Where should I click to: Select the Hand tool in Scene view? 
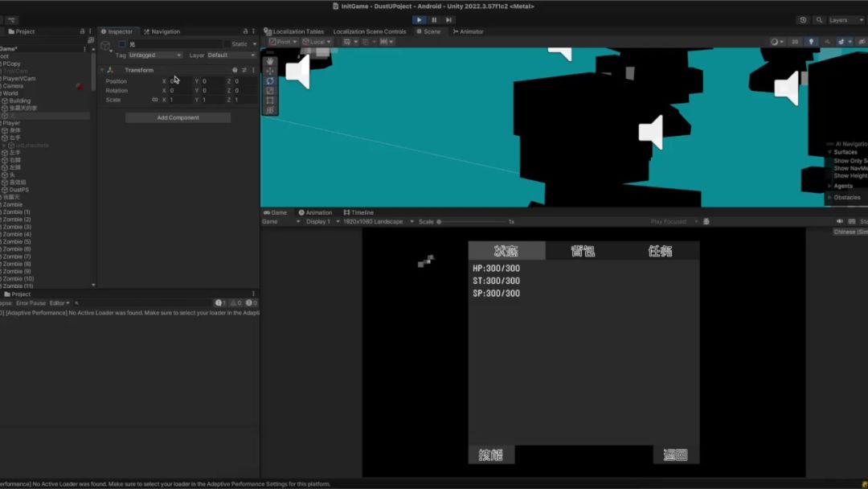point(270,61)
